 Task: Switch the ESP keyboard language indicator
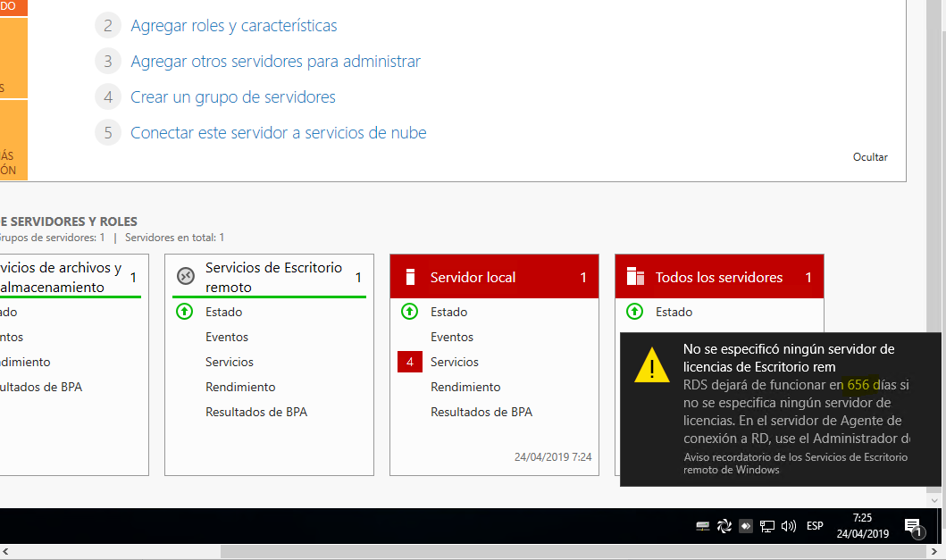pos(815,526)
